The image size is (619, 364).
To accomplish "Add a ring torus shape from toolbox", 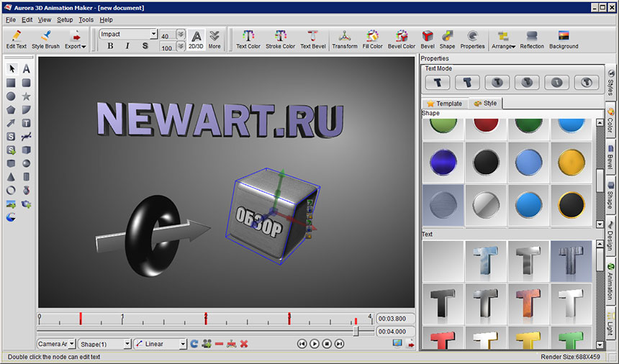I will tap(11, 191).
